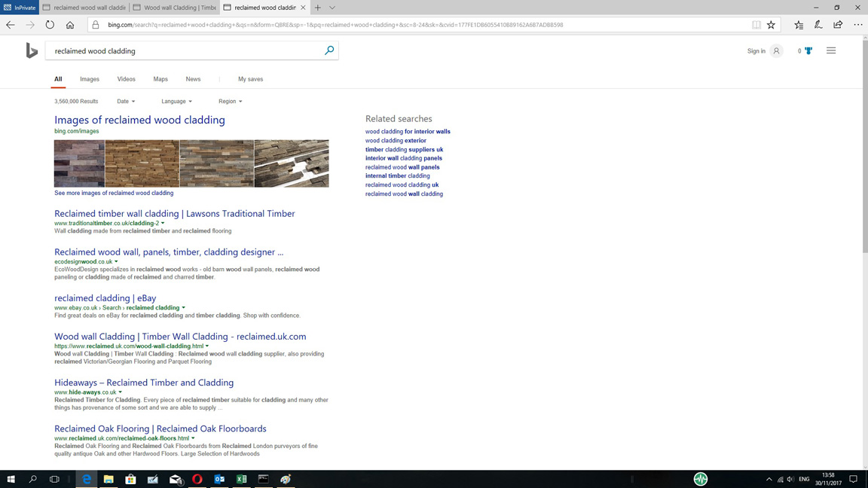
Task: Open Microsoft Excel from the taskbar
Action: coord(242,479)
